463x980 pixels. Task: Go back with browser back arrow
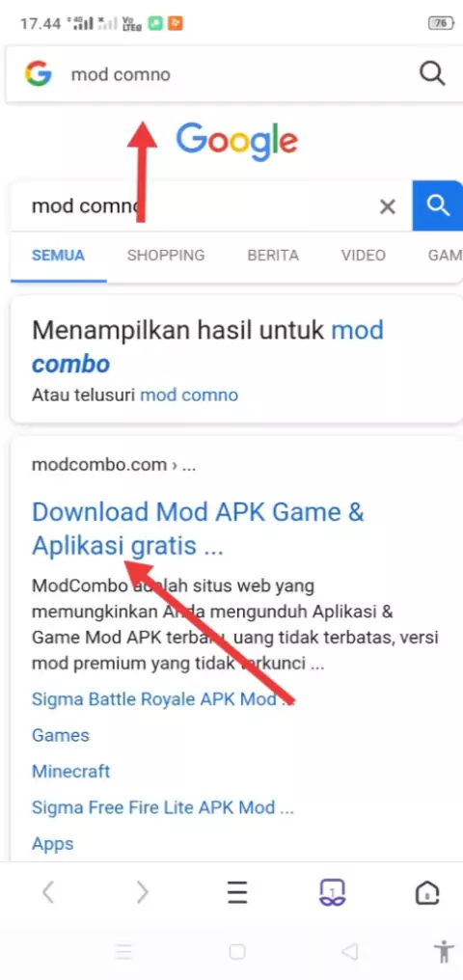tap(48, 892)
